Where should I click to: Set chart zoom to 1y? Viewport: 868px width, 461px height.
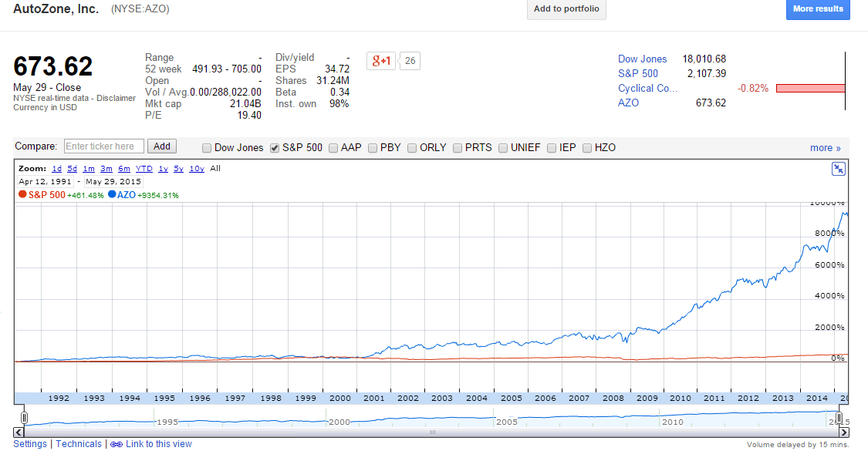pos(164,169)
